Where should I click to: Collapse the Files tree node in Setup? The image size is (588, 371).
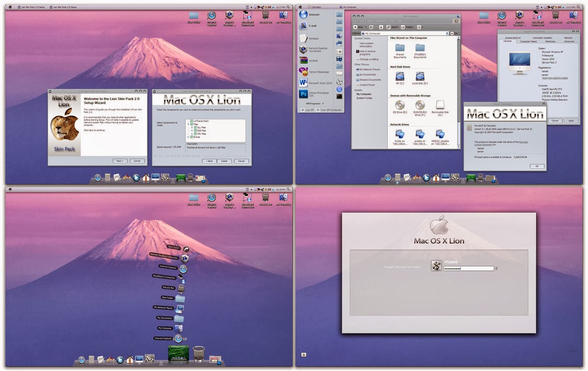pos(188,124)
